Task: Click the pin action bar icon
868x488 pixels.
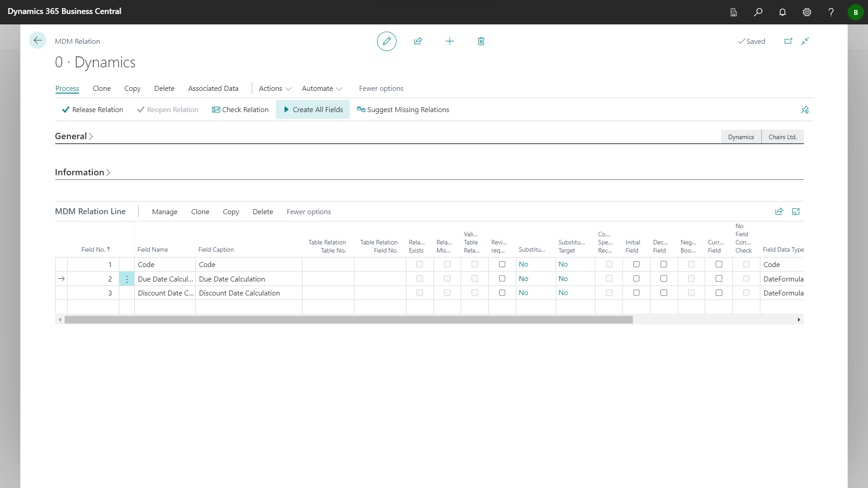Action: 805,110
